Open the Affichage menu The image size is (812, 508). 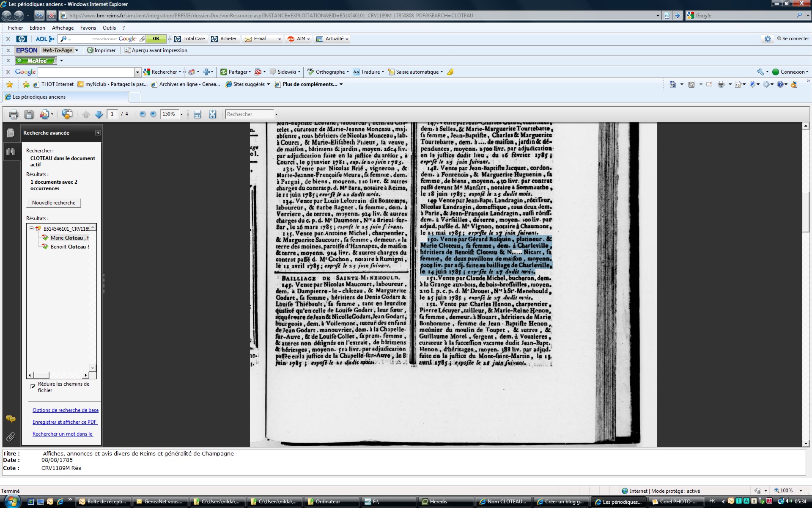63,28
